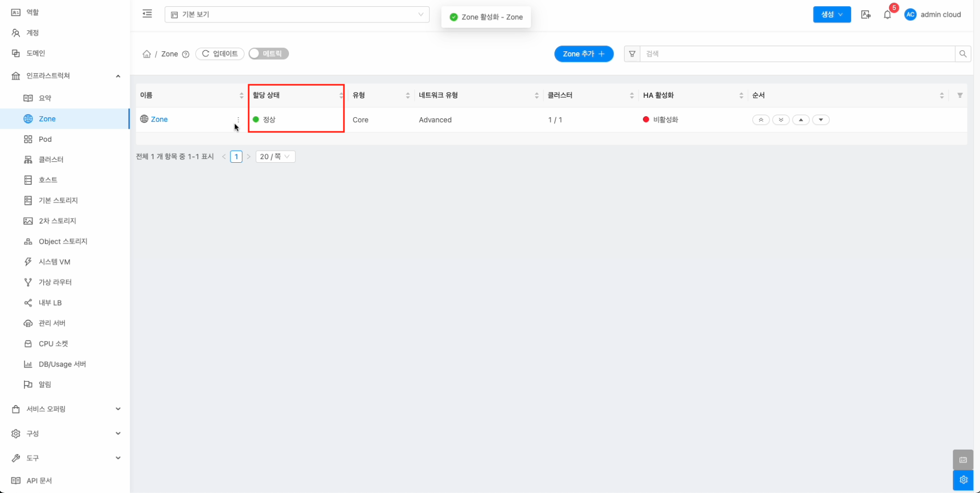The image size is (980, 493).
Task: Click the notification bell icon
Action: [887, 15]
